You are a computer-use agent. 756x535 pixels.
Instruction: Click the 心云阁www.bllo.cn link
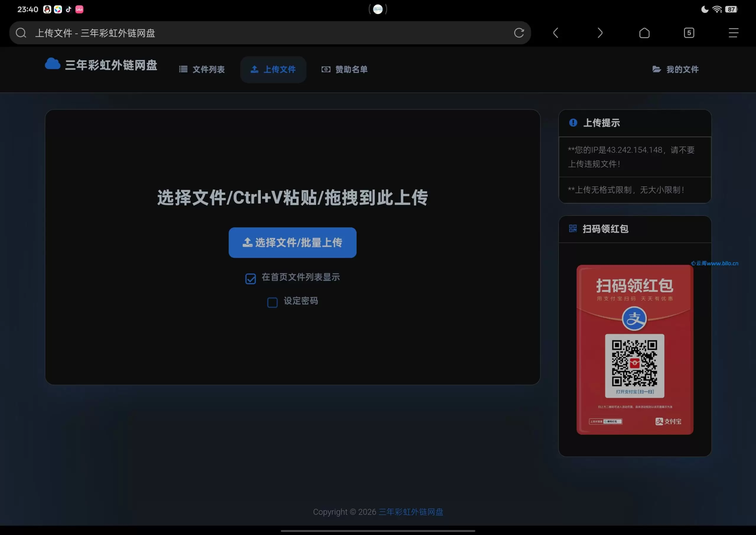point(714,263)
